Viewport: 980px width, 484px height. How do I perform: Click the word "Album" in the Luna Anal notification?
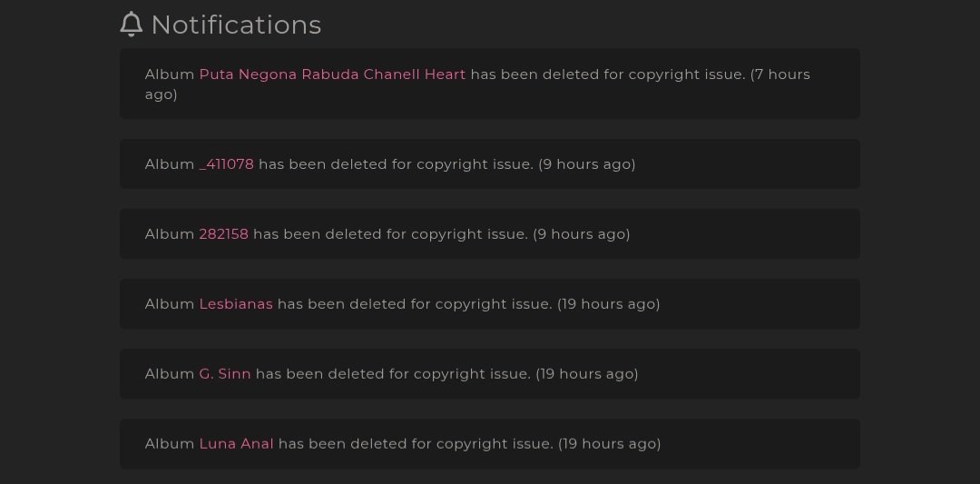coord(170,444)
